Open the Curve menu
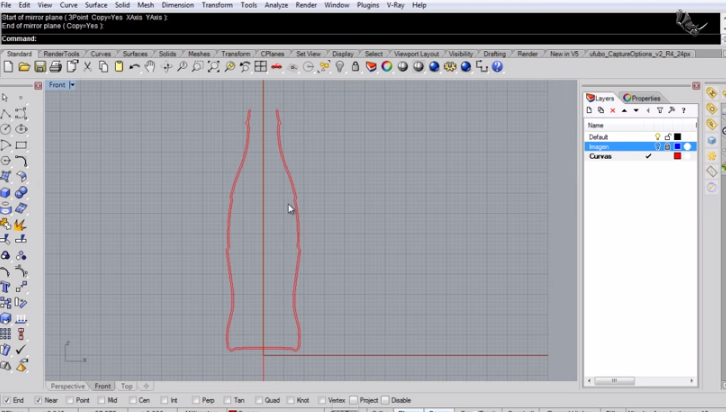The image size is (726, 412). (x=69, y=5)
